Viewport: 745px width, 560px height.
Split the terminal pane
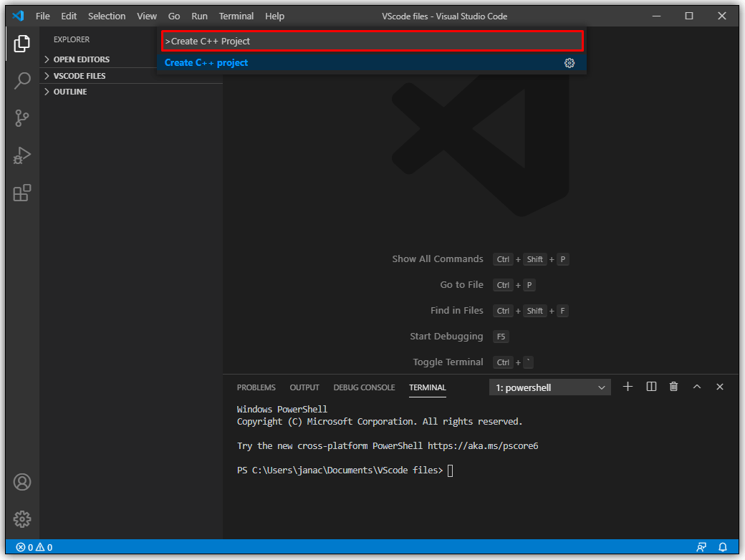(x=650, y=386)
